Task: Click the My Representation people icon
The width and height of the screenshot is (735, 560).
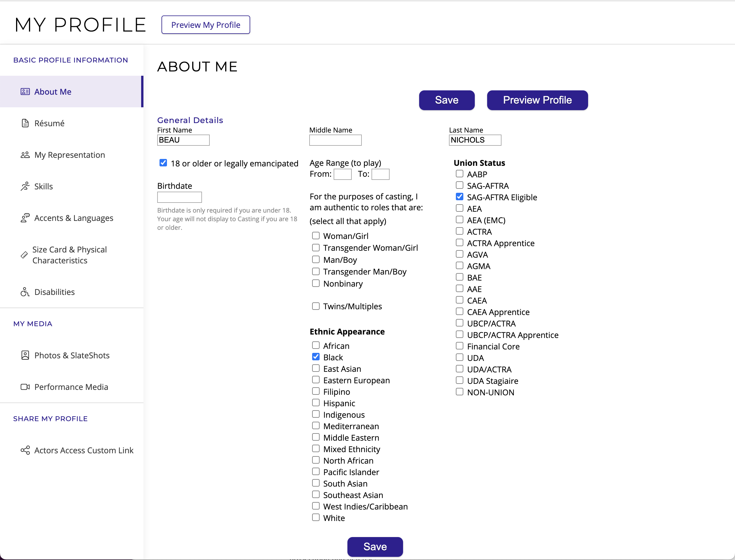Action: click(x=25, y=155)
